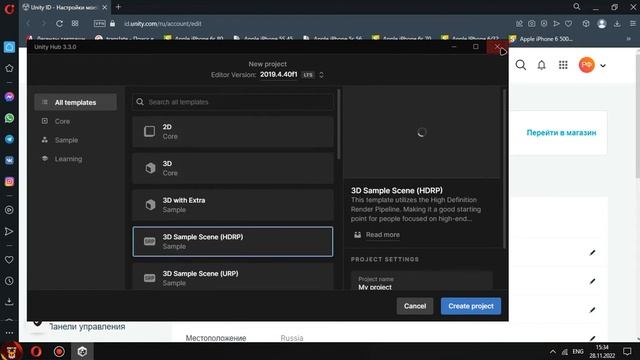
Task: Expand account menu chevron beside avatar
Action: point(603,65)
